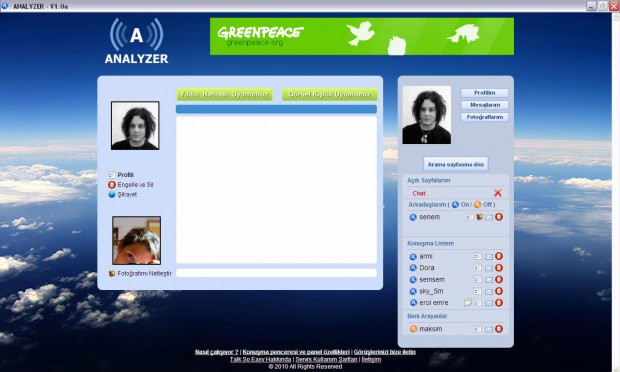
Task: Open the Profili link under the contact photo
Action: [125, 175]
